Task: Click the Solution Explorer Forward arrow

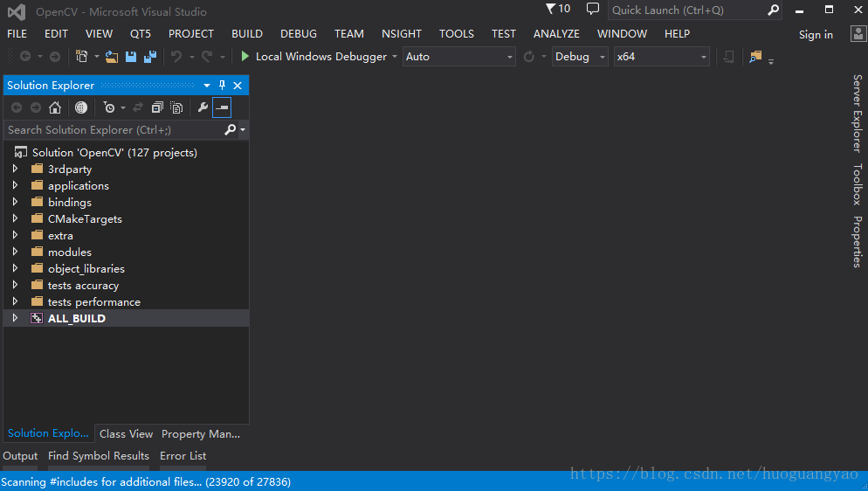Action: (36, 107)
